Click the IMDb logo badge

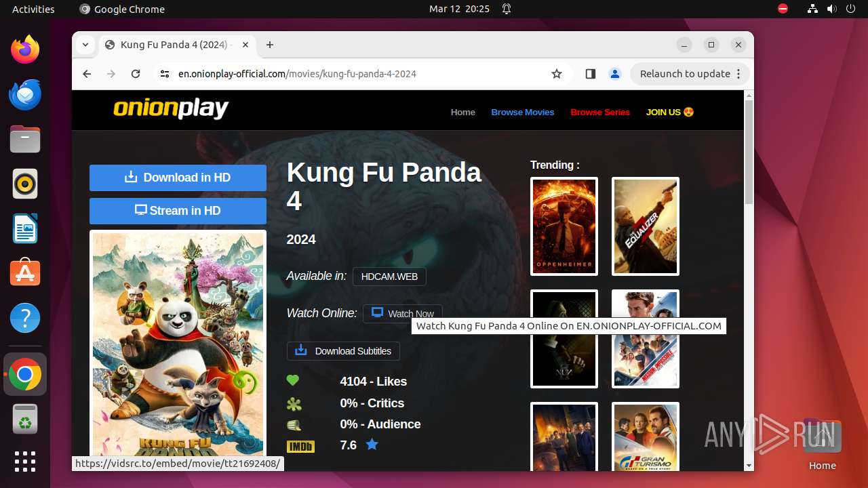click(300, 446)
